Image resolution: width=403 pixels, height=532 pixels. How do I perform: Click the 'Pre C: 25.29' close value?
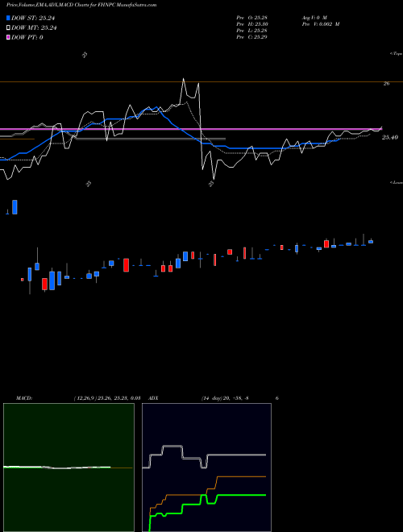click(252, 37)
